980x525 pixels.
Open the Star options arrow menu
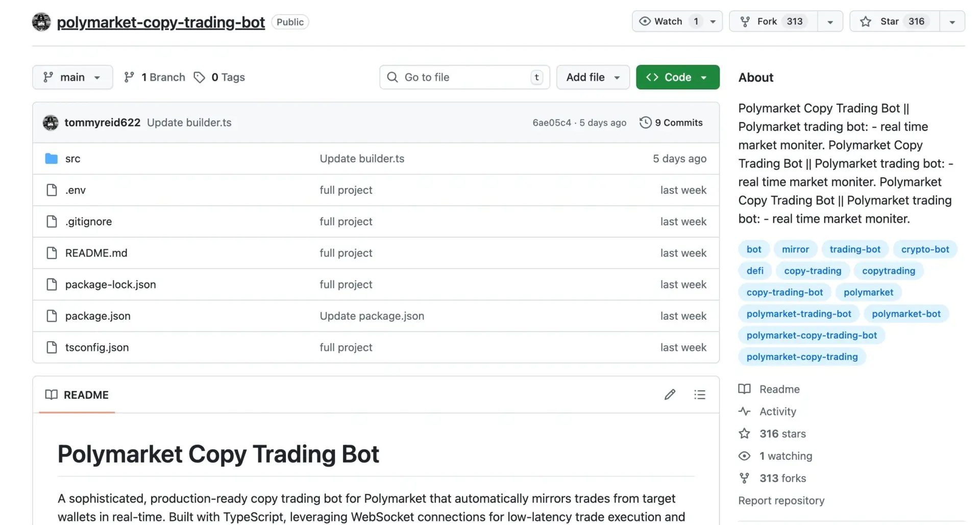(x=951, y=21)
